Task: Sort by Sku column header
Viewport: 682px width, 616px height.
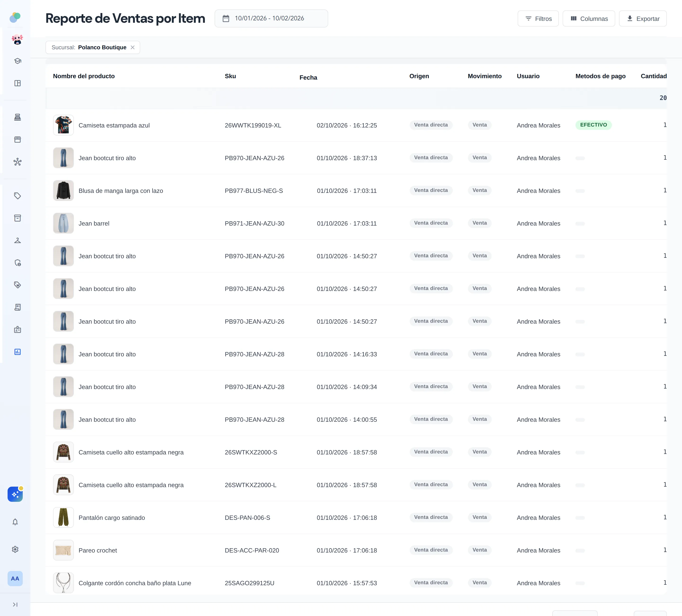Action: tap(230, 76)
